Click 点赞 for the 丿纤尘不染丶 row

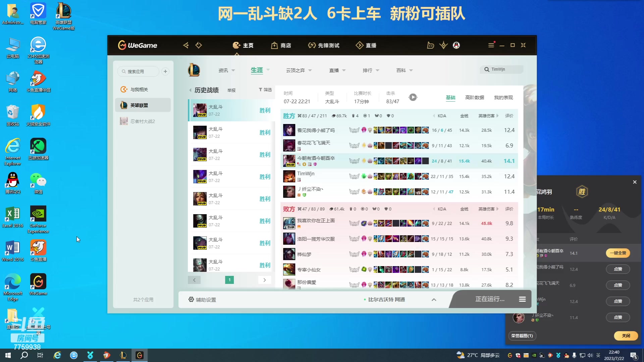tap(618, 317)
